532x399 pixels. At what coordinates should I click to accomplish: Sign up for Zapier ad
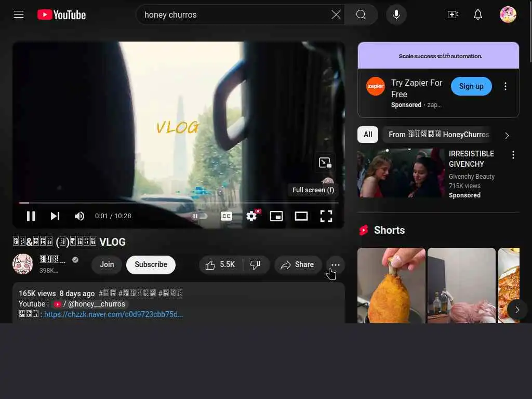pyautogui.click(x=471, y=86)
